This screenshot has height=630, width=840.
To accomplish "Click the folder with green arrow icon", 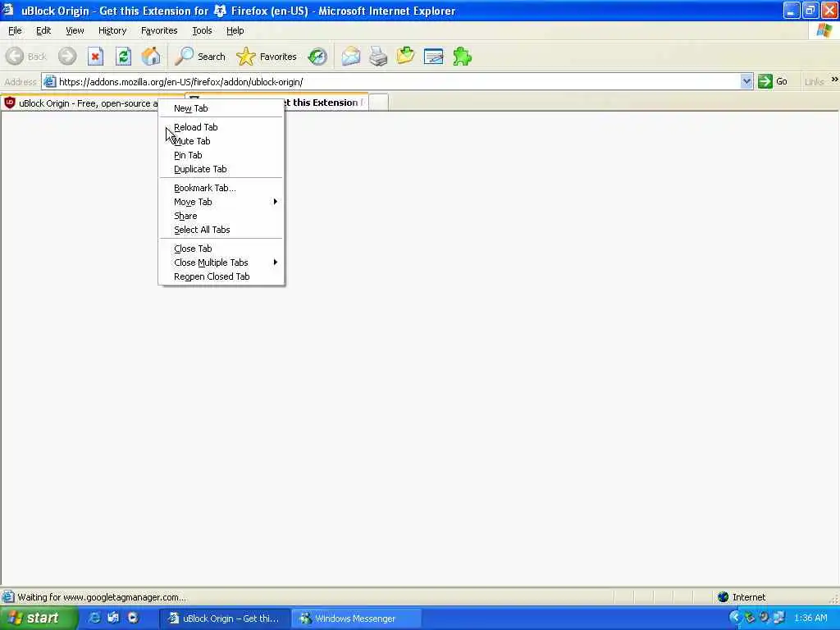I will pyautogui.click(x=405, y=55).
